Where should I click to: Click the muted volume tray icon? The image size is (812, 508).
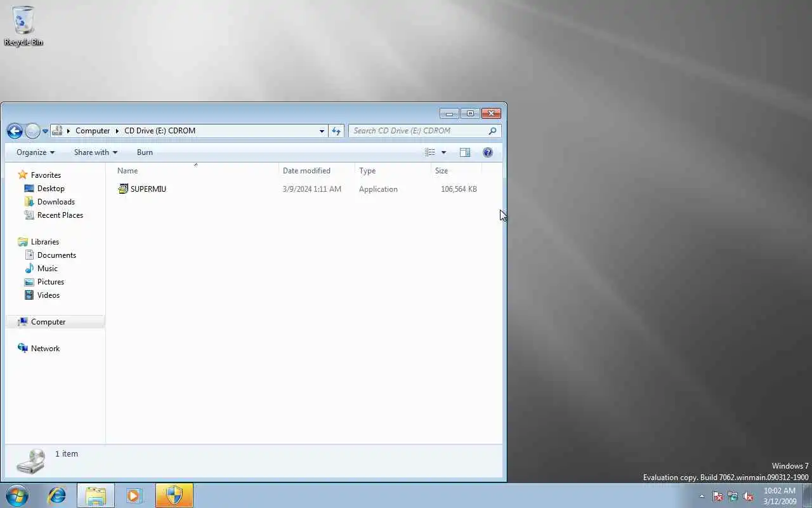(x=748, y=496)
